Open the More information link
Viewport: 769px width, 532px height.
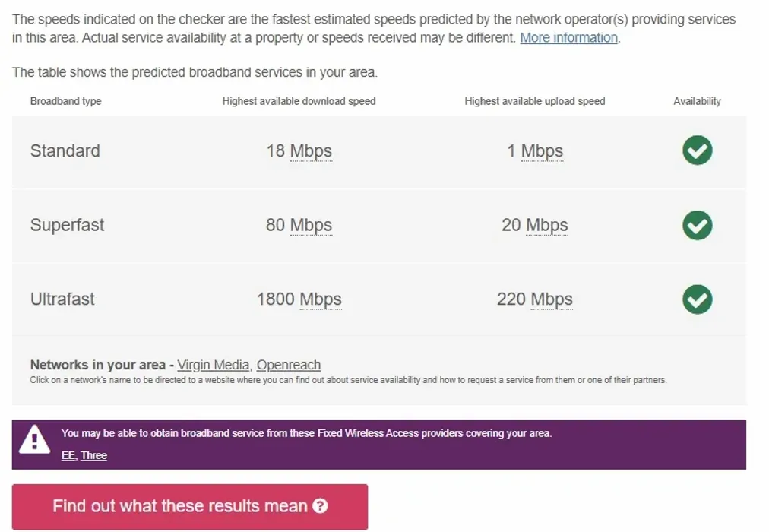click(568, 37)
